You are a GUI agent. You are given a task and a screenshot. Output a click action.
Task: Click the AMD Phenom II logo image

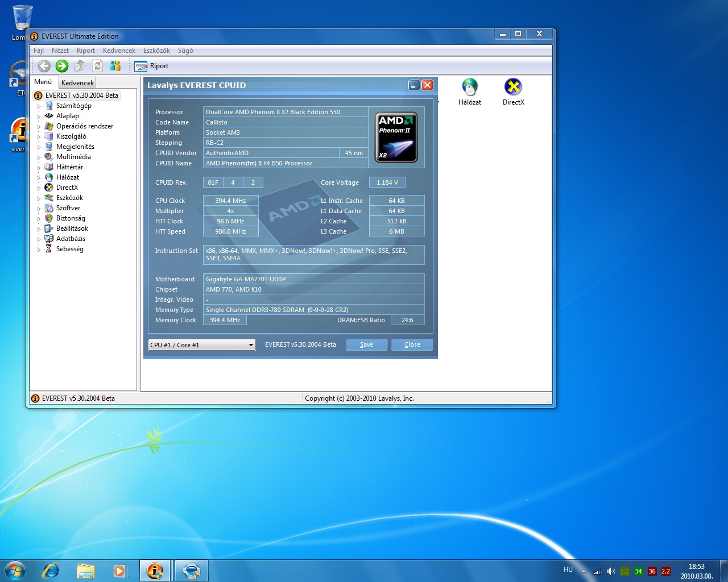tap(396, 137)
